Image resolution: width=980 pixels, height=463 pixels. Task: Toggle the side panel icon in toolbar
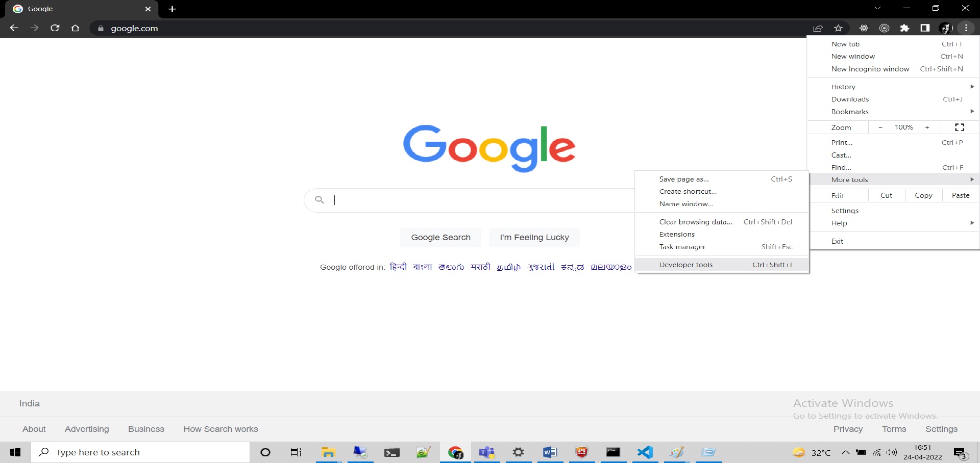(925, 28)
